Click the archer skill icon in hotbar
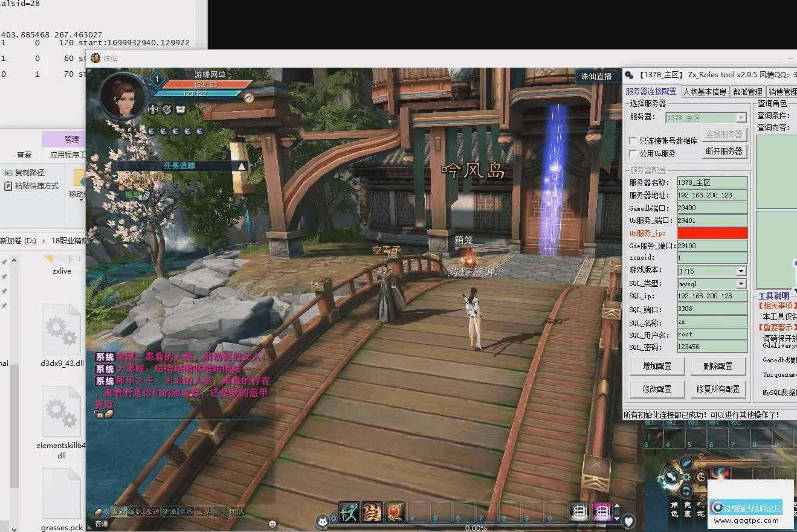 (x=349, y=511)
